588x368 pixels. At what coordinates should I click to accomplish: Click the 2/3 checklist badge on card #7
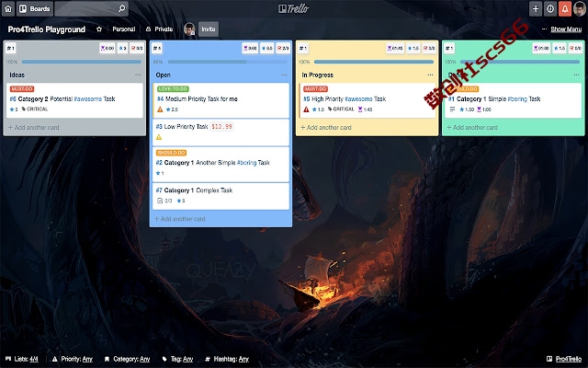pos(164,201)
